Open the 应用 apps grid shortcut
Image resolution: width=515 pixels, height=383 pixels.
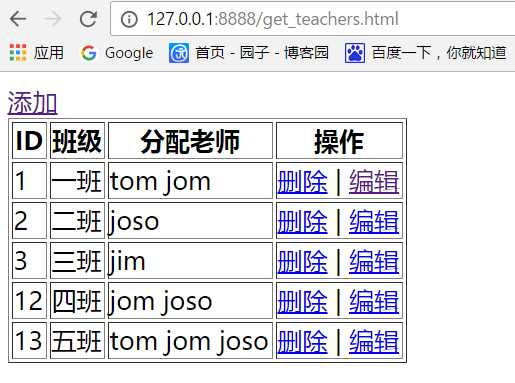(x=37, y=53)
